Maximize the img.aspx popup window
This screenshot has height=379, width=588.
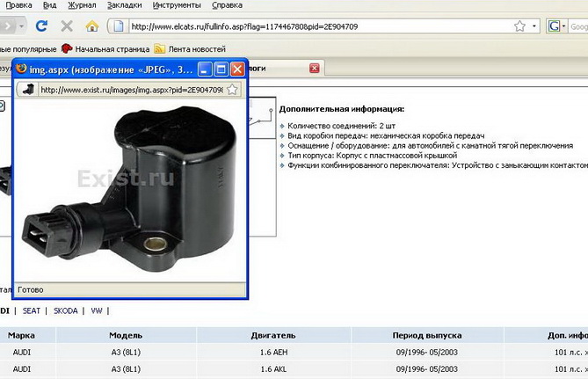(x=222, y=68)
